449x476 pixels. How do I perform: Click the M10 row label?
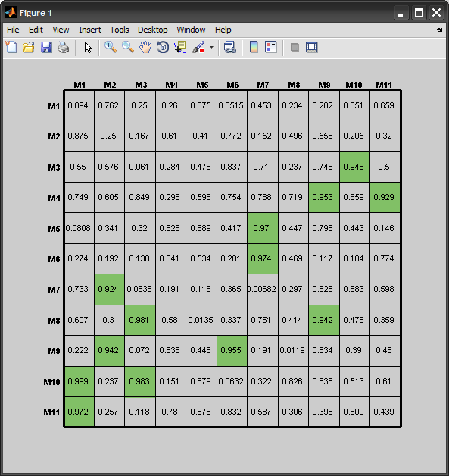pos(51,382)
